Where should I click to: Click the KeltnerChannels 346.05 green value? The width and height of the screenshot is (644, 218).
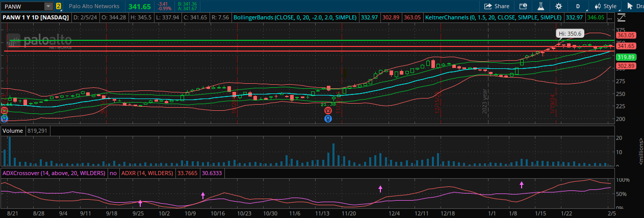pos(596,17)
